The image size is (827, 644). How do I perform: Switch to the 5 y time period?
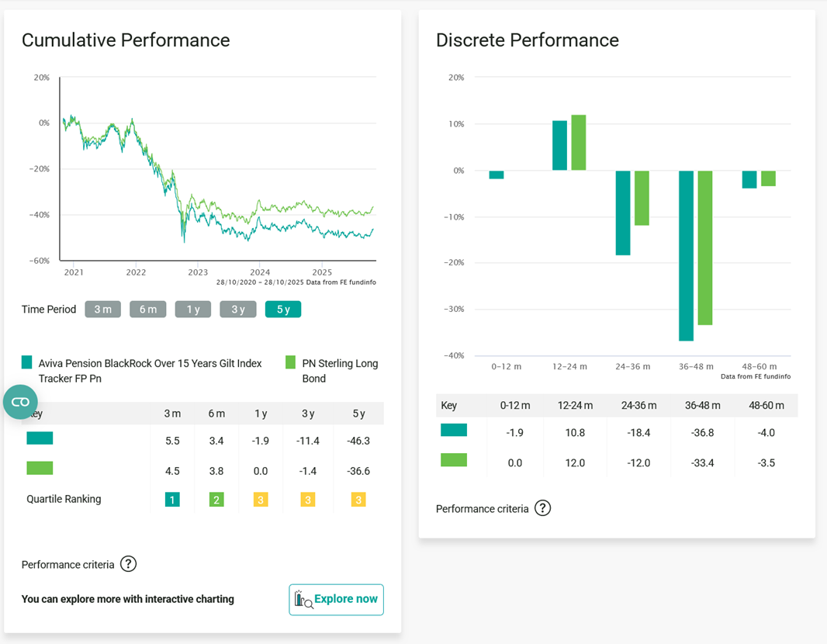[x=283, y=309]
